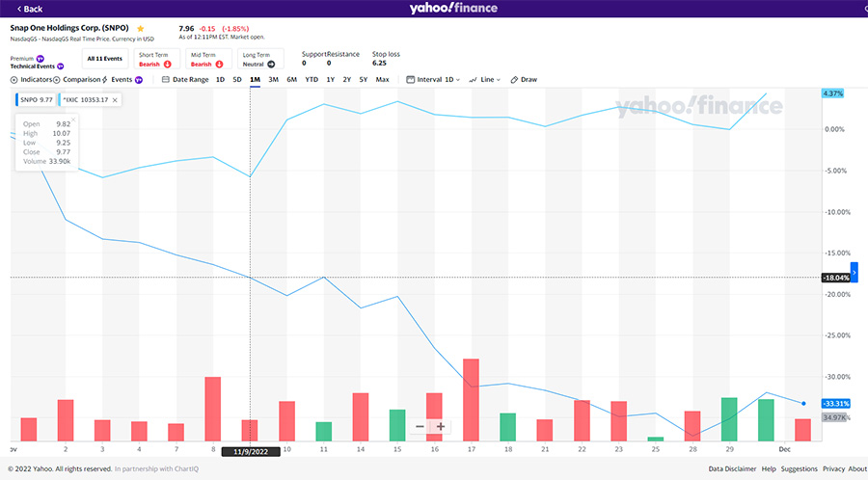Click the 11/9/2022 crosshair date label
Viewport: 868px width, 480px height.
(250, 452)
